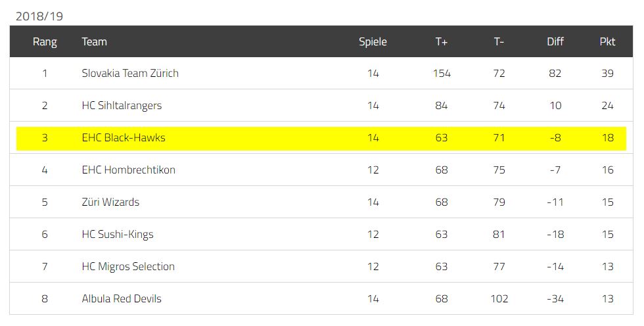Click Slovakia Team Zürich's 39 points

(607, 73)
